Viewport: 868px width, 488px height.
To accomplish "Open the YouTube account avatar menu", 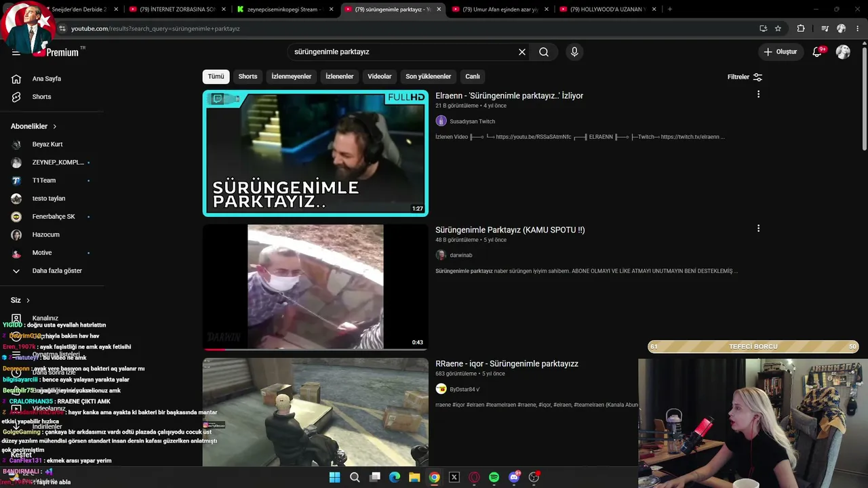I will [843, 52].
